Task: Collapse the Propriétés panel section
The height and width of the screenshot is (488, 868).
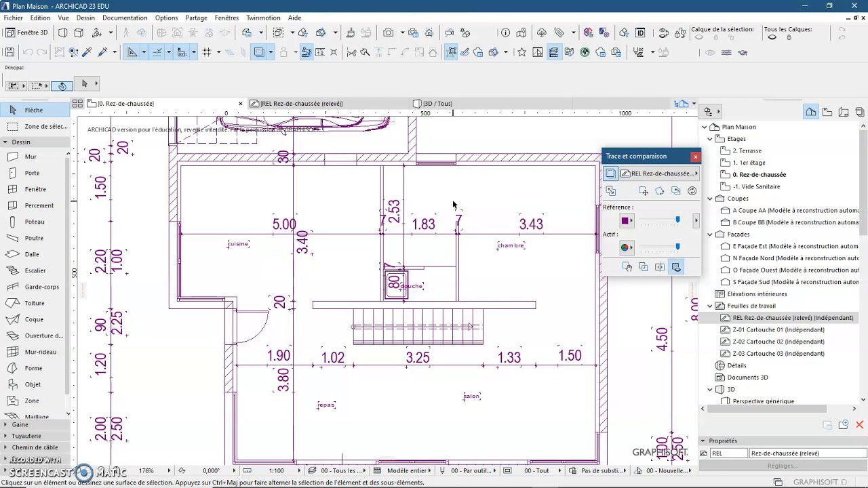Action: (x=703, y=441)
